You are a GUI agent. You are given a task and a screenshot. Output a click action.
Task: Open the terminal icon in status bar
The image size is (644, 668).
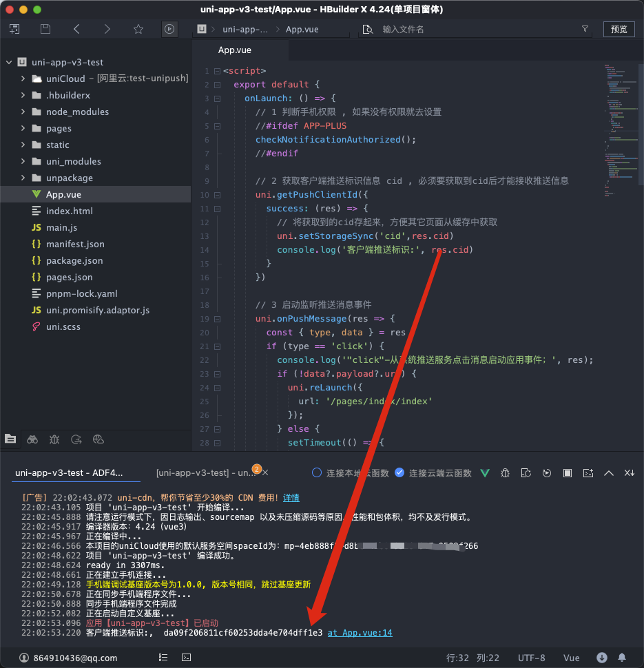coord(186,658)
